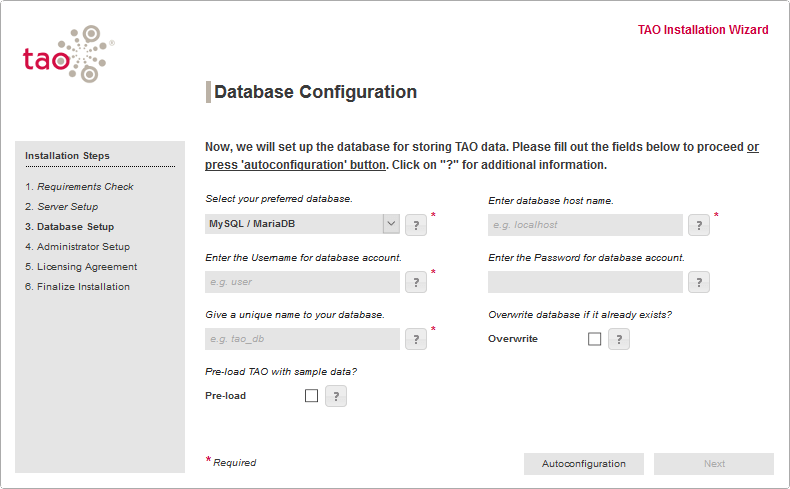Focus the database Username input field

coord(302,282)
